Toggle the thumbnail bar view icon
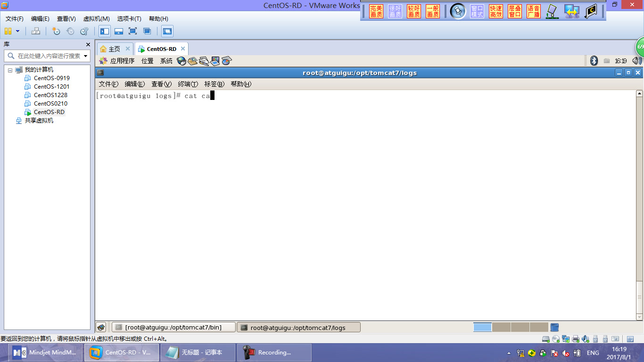The height and width of the screenshot is (362, 644). coord(119,31)
